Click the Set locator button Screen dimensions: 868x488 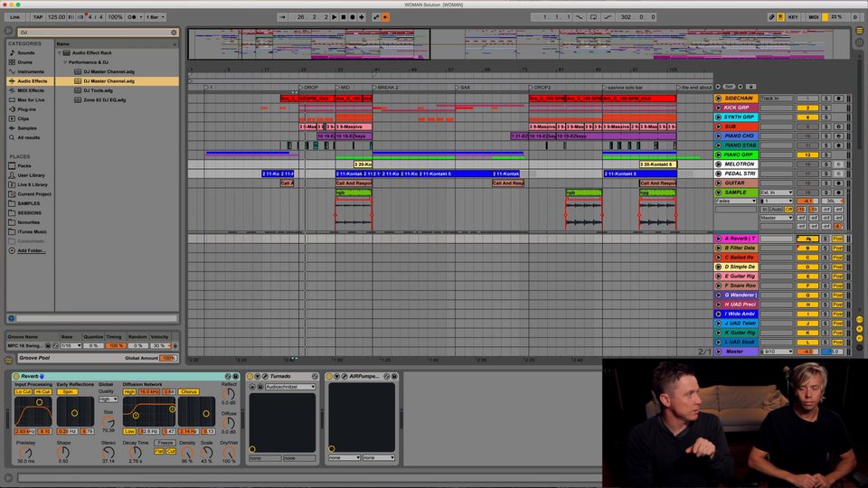click(729, 87)
